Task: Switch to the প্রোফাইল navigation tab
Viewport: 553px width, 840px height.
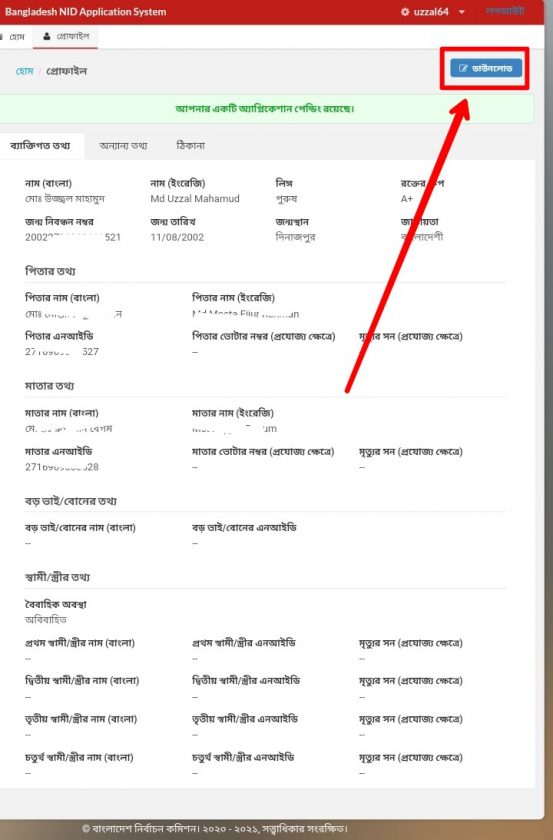Action: (x=65, y=36)
